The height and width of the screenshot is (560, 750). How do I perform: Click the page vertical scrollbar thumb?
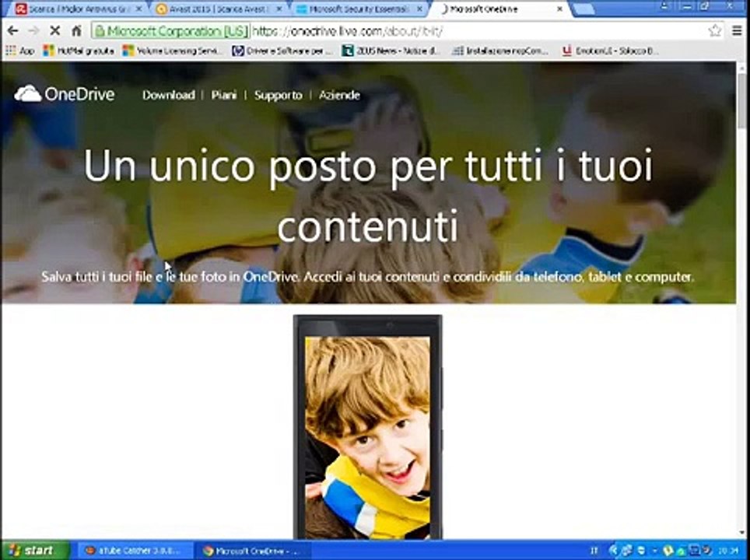click(x=743, y=100)
